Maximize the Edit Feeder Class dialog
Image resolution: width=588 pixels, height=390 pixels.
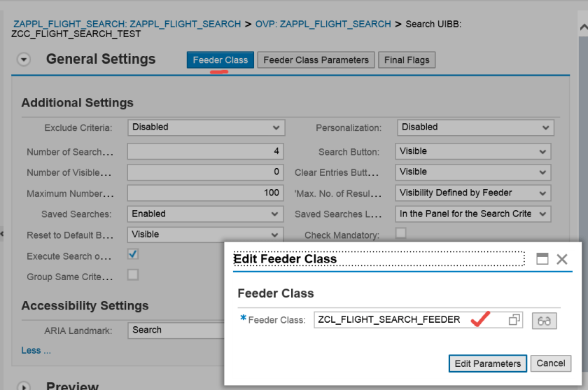tap(542, 259)
